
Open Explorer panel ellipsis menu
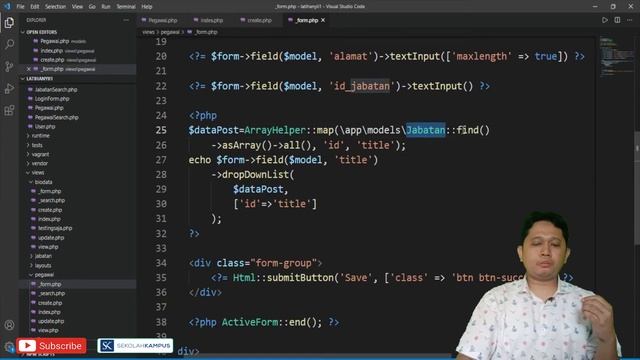(126, 20)
